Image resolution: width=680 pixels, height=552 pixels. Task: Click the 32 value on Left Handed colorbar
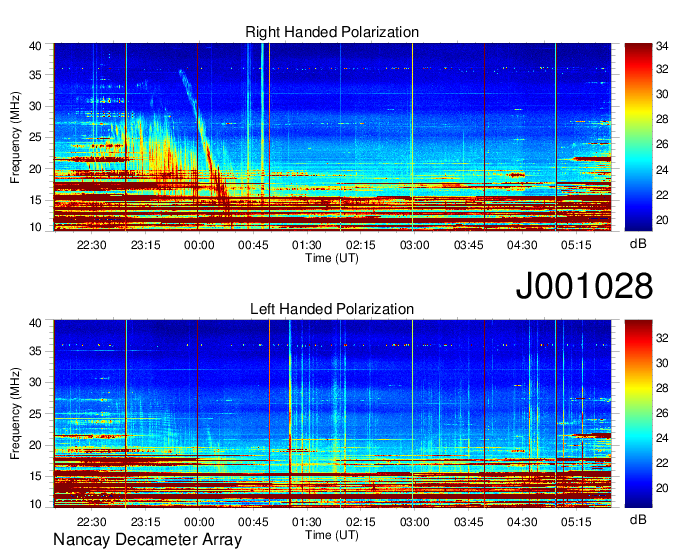point(662,337)
